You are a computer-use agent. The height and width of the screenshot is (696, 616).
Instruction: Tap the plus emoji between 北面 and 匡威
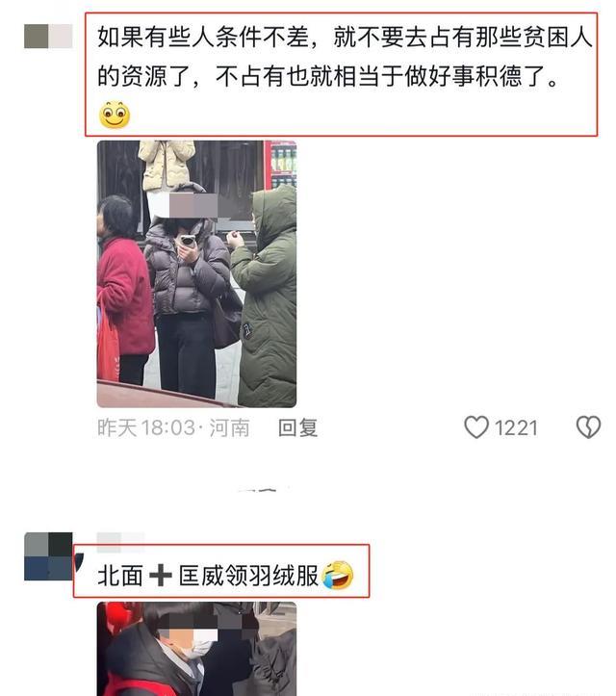[160, 577]
